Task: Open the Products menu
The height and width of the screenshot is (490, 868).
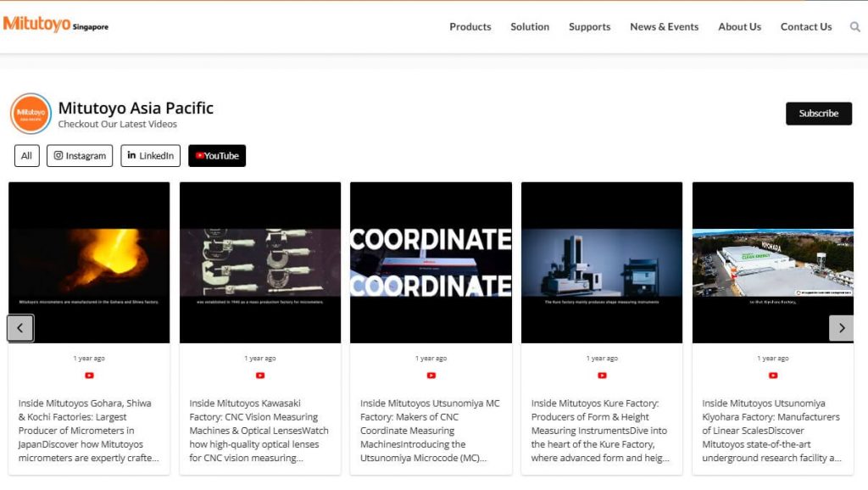Action: [x=470, y=27]
